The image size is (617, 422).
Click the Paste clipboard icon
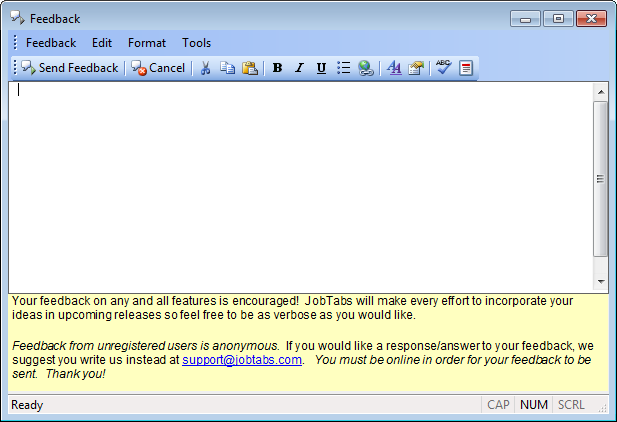[249, 68]
